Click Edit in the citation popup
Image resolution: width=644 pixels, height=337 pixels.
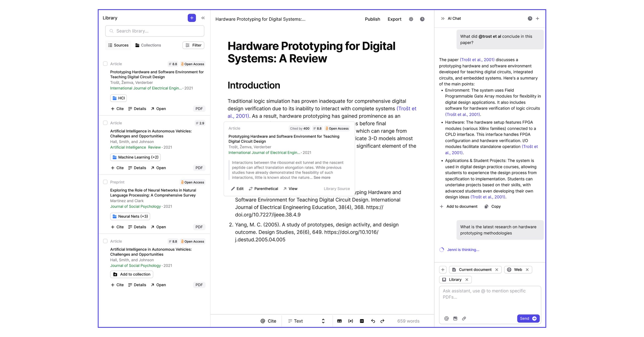point(237,189)
